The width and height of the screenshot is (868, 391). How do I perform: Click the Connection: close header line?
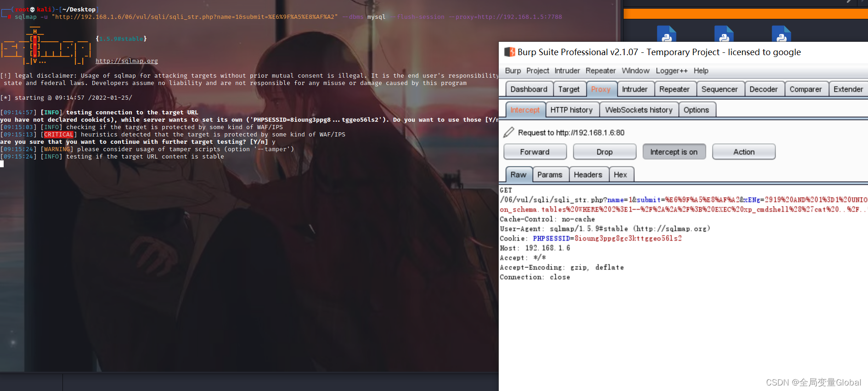tap(535, 277)
